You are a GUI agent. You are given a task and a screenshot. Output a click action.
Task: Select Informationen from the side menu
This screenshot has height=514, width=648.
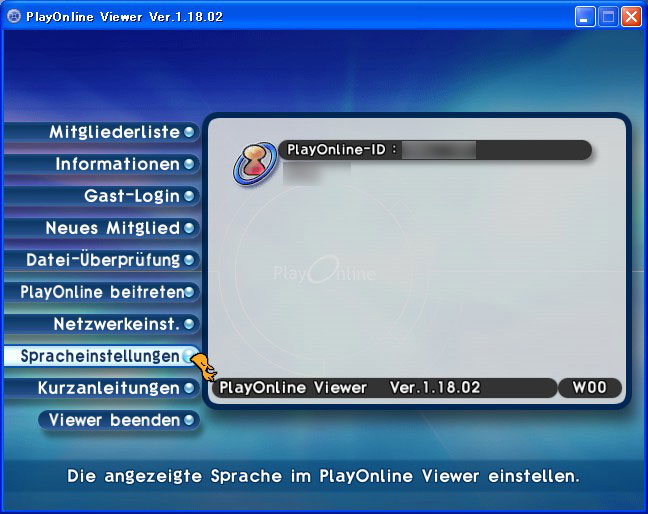102,164
